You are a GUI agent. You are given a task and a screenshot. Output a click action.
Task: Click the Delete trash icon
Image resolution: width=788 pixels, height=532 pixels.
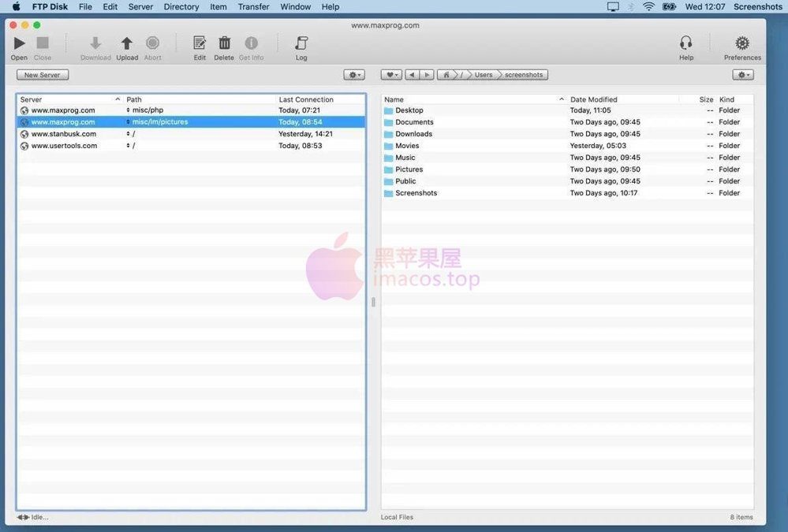[224, 43]
